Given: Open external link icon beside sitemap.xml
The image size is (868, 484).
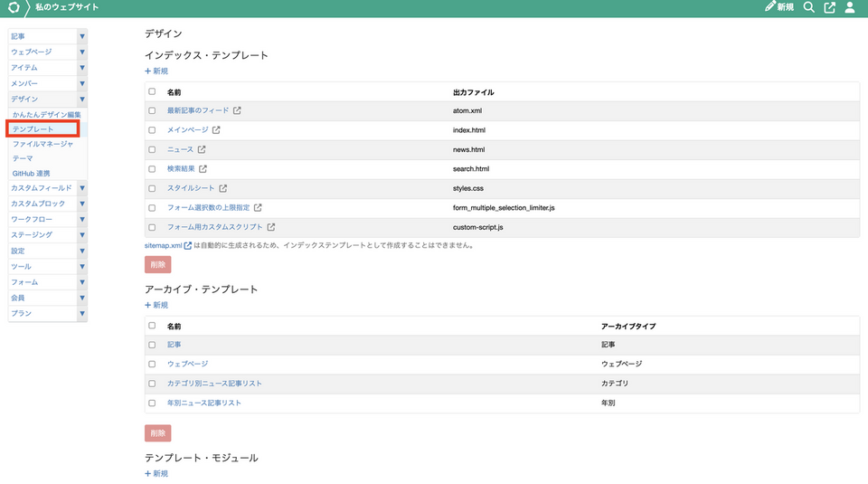Looking at the screenshot, I should 188,245.
